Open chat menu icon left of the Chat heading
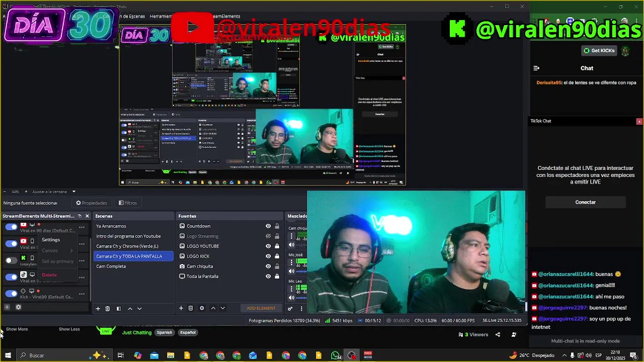The image size is (644, 362). (x=536, y=68)
